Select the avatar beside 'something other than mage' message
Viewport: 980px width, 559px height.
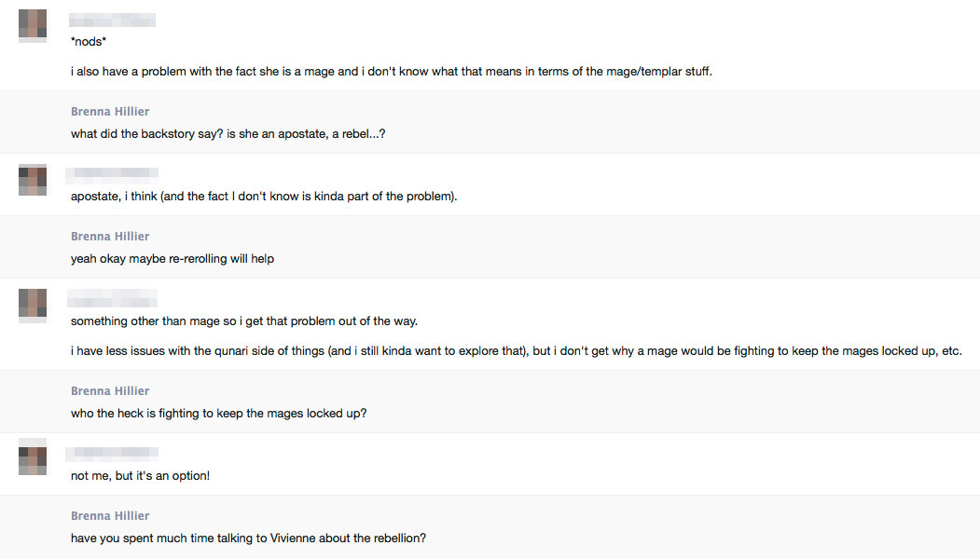[33, 305]
